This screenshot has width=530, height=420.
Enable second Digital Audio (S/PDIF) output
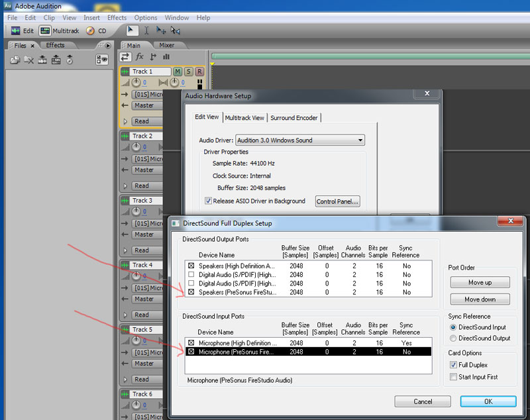tap(191, 283)
